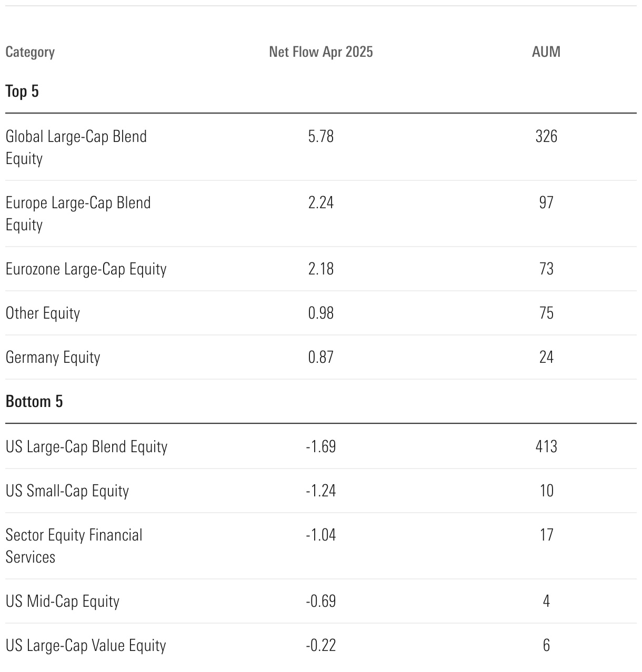Select the Germany Equity row label
Image resolution: width=642 pixels, height=672 pixels.
53,358
